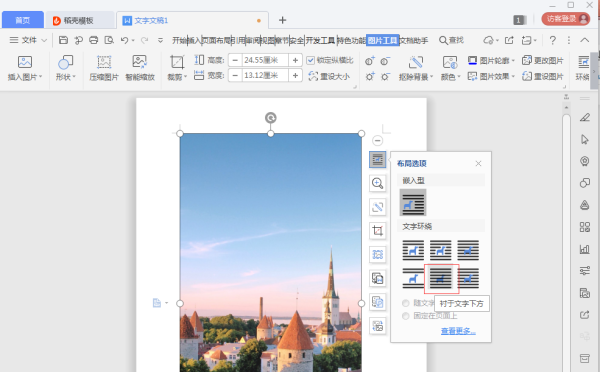This screenshot has width=600, height=372.
Task: Click the height value field 24.55厘米
Action: (265, 60)
